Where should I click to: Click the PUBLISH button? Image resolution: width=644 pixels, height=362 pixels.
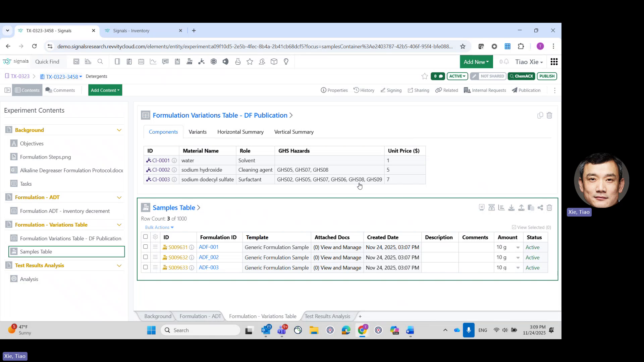tap(547, 76)
